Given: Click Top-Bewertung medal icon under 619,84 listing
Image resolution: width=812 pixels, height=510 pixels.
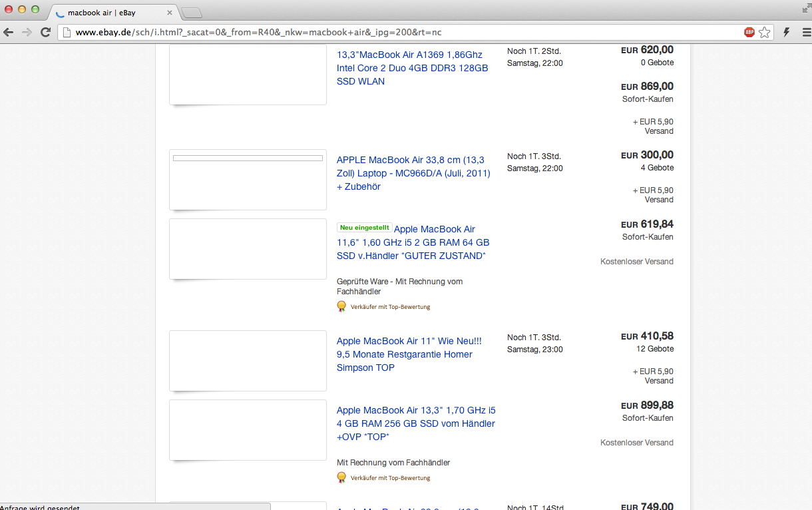Looking at the screenshot, I should 341,306.
